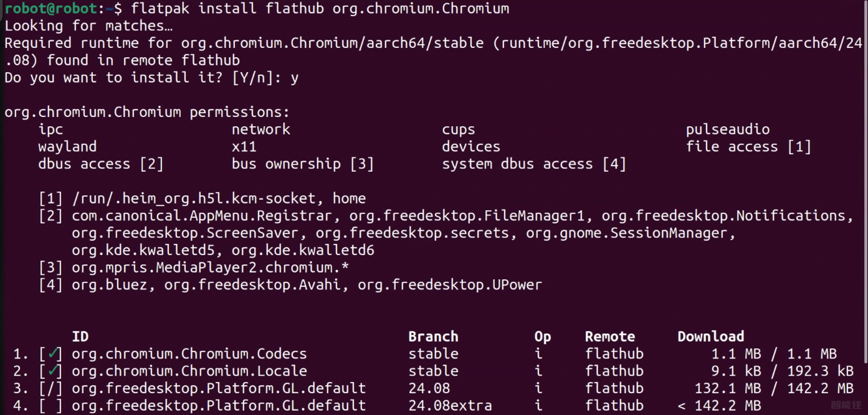Click the 24.08extra branch value
868x415 pixels.
(450, 405)
